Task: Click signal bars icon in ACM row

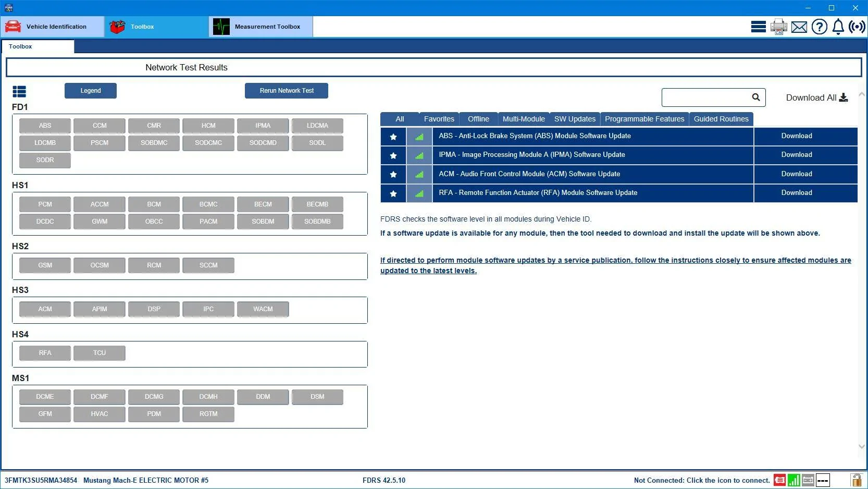Action: pos(419,174)
